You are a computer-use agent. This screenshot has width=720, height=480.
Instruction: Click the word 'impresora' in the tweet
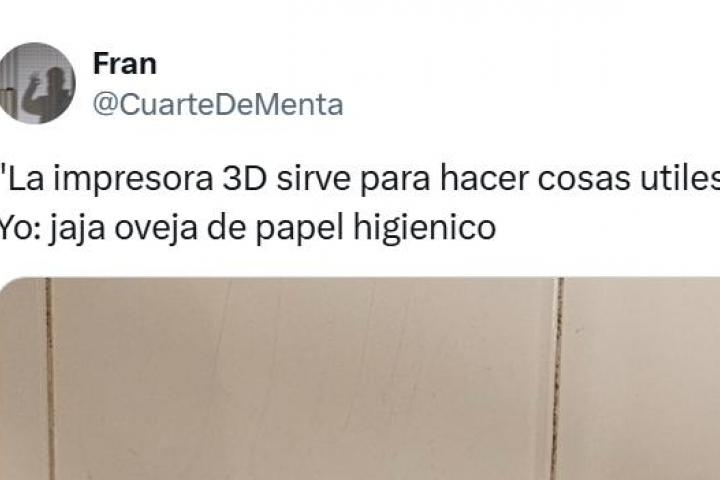point(133,180)
